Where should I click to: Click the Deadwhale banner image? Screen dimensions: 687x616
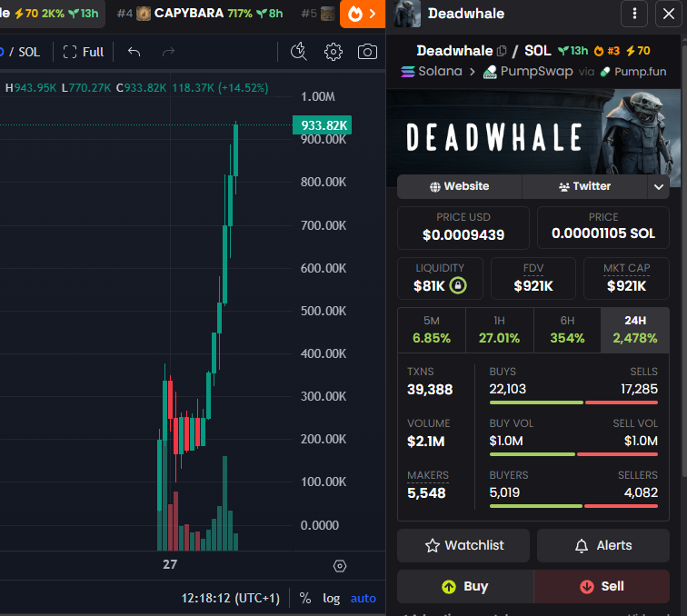[x=533, y=137]
